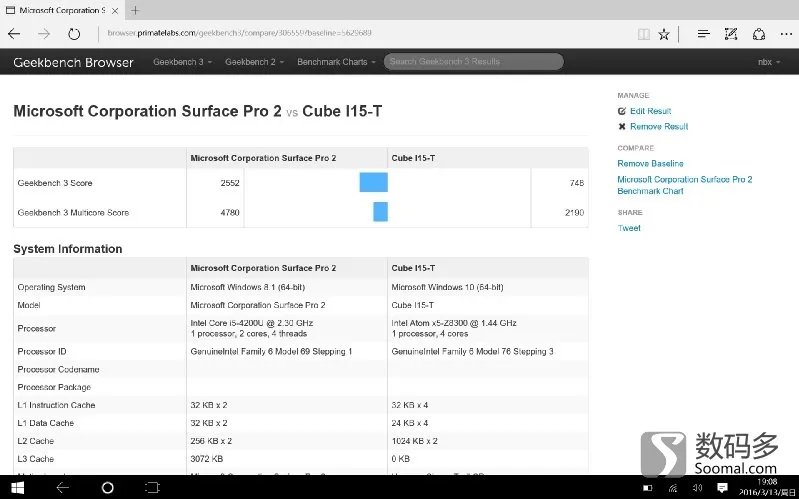The image size is (799, 499).
Task: Expand the Geekbench 3 dropdown menu
Action: tap(182, 62)
